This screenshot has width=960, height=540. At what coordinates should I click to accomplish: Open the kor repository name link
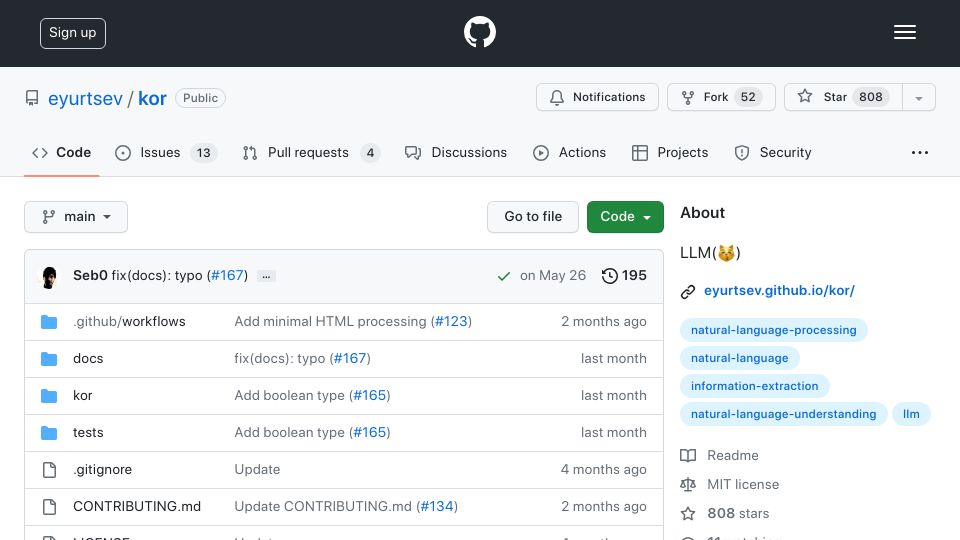(x=152, y=99)
